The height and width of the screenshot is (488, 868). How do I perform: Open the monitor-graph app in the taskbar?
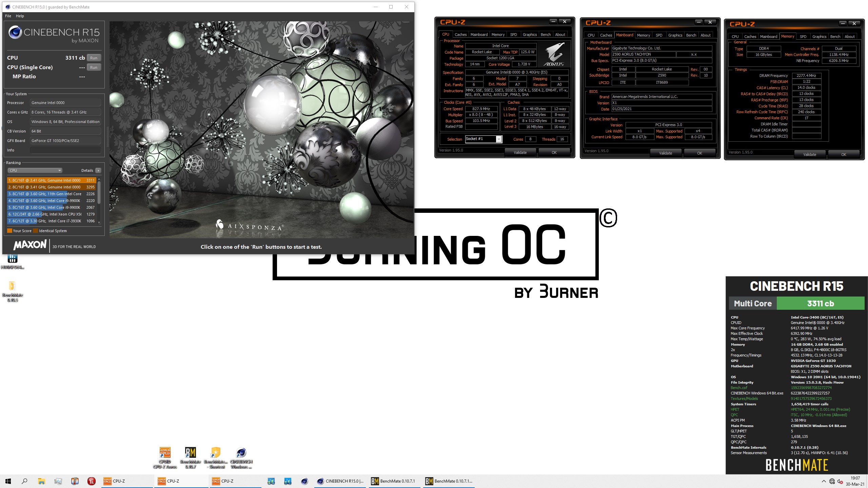tap(58, 481)
